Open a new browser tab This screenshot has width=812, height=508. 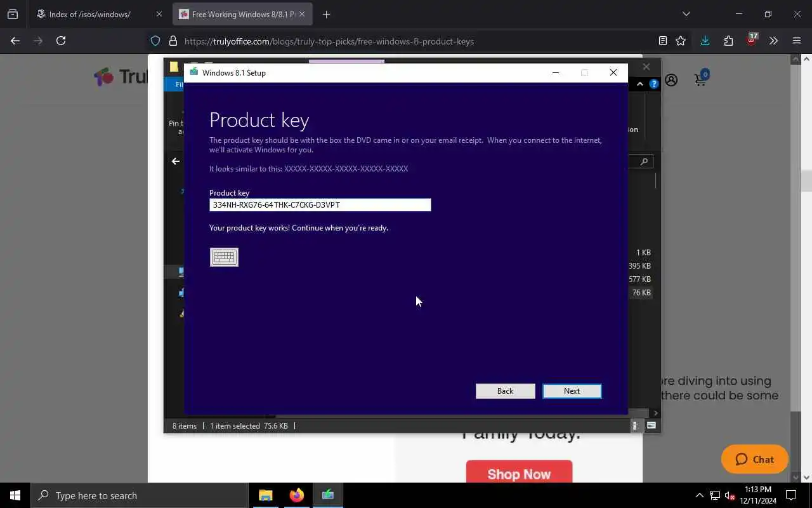click(326, 14)
